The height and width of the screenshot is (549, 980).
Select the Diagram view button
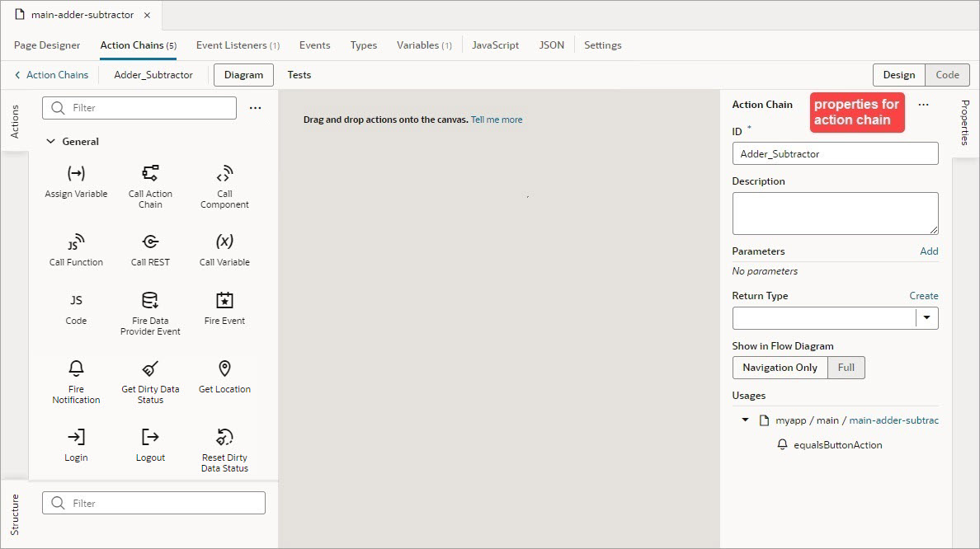pyautogui.click(x=243, y=75)
